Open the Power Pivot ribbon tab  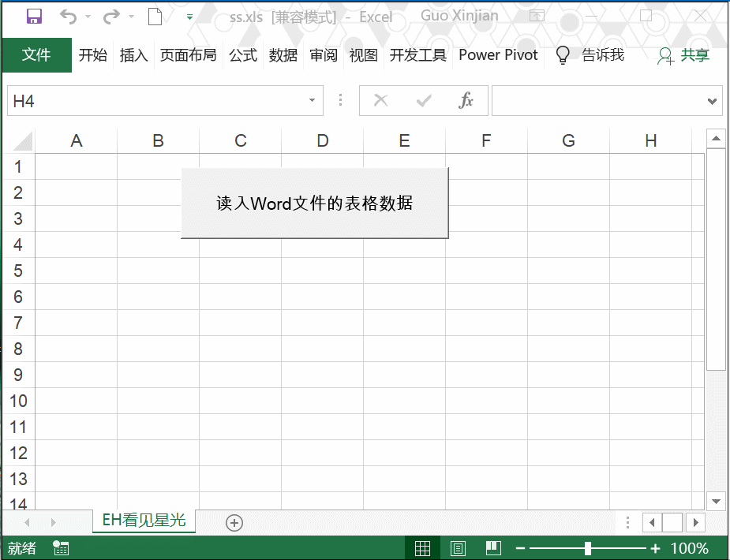[498, 55]
